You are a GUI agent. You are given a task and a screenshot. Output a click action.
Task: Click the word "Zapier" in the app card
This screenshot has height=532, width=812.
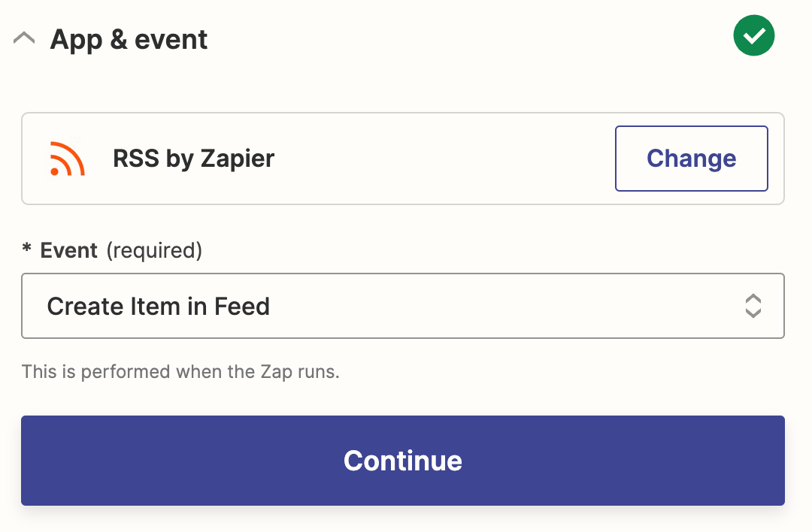(x=237, y=159)
